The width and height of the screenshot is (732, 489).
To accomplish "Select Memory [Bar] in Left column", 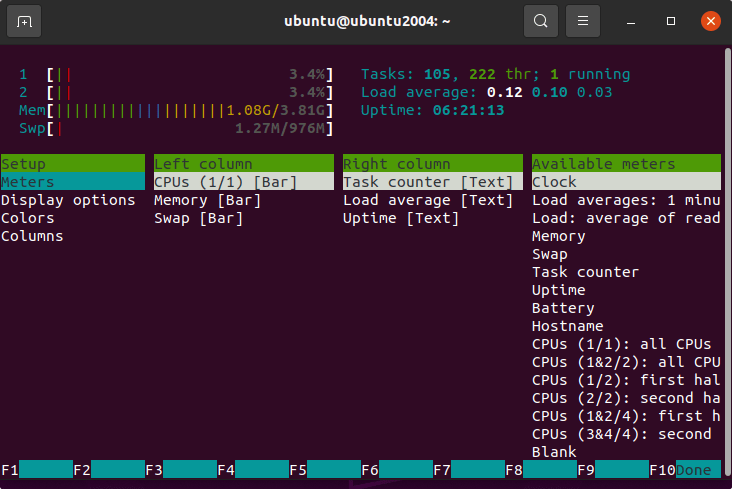I will pyautogui.click(x=207, y=200).
